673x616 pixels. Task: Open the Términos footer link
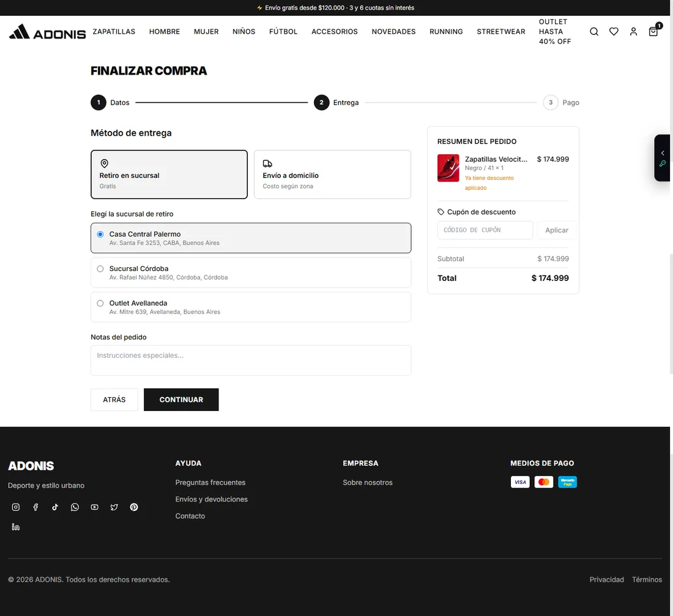647,579
